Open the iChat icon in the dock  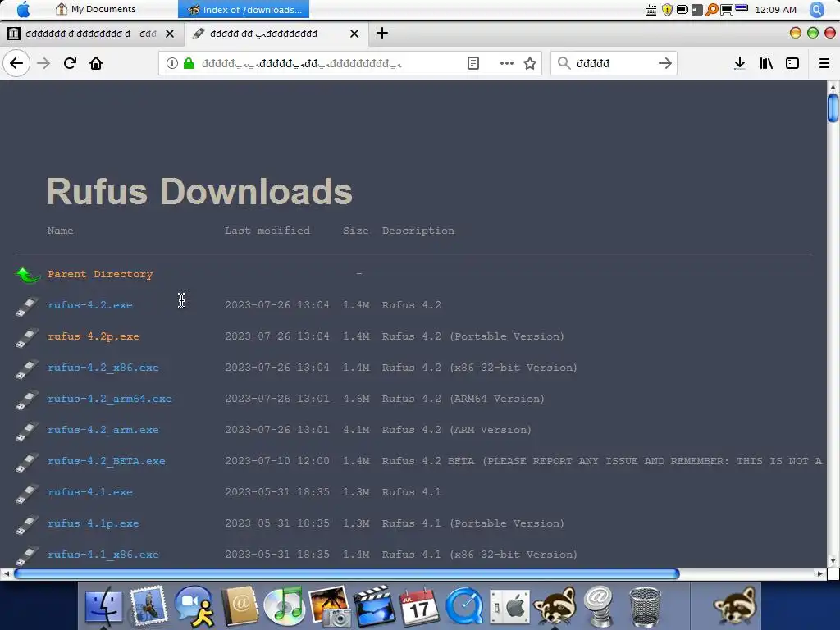[x=194, y=606]
